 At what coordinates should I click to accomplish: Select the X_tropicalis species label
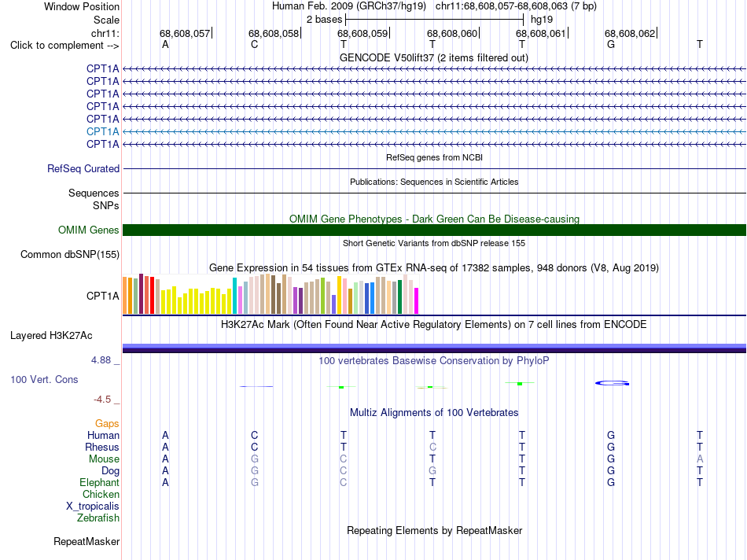pyautogui.click(x=93, y=507)
